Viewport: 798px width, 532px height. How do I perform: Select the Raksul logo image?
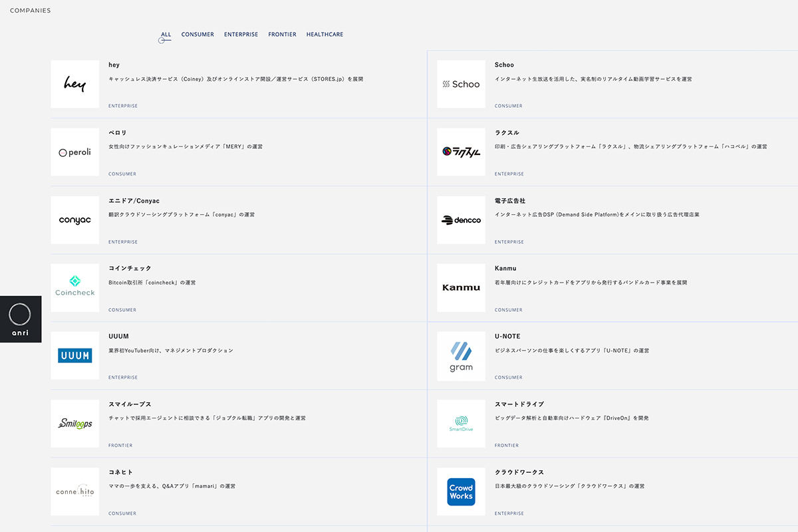[461, 152]
